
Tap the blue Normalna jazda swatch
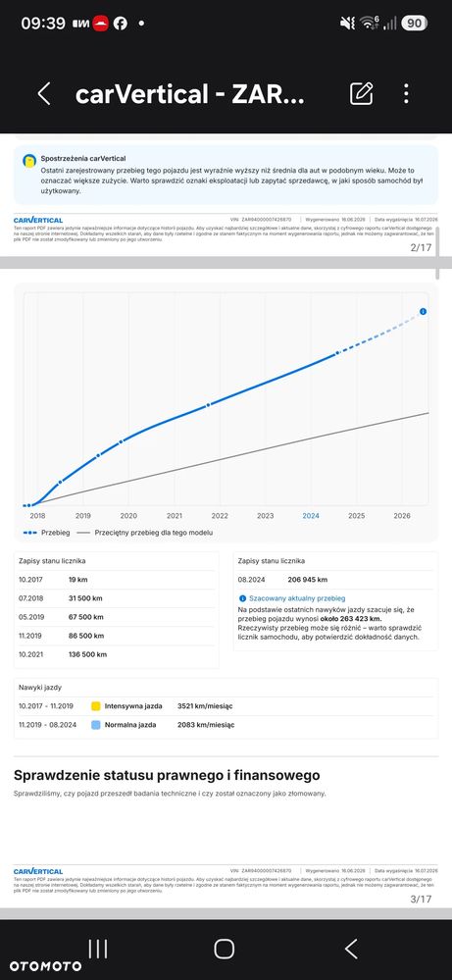tap(95, 725)
